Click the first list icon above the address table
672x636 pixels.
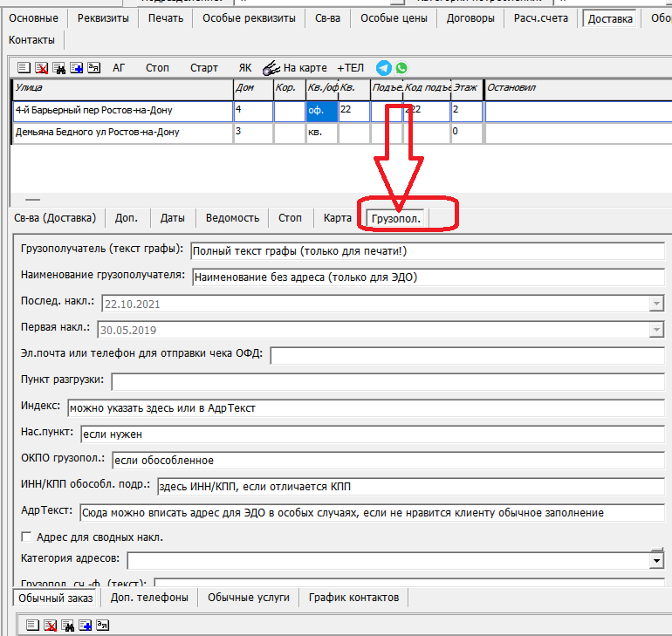coord(23,68)
